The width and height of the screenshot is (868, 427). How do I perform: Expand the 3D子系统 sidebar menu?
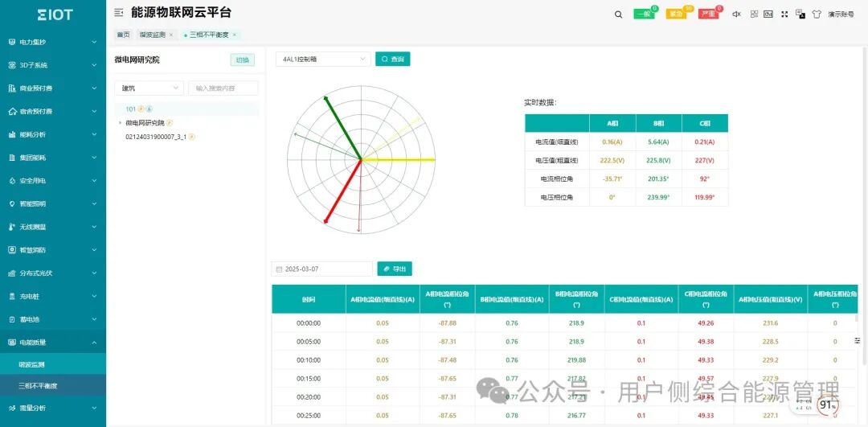click(x=52, y=65)
